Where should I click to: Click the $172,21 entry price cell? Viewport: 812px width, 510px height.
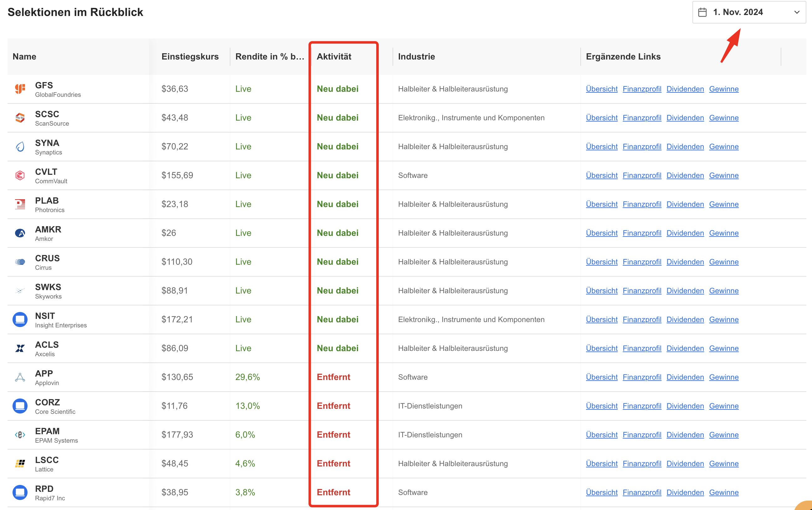(x=177, y=320)
